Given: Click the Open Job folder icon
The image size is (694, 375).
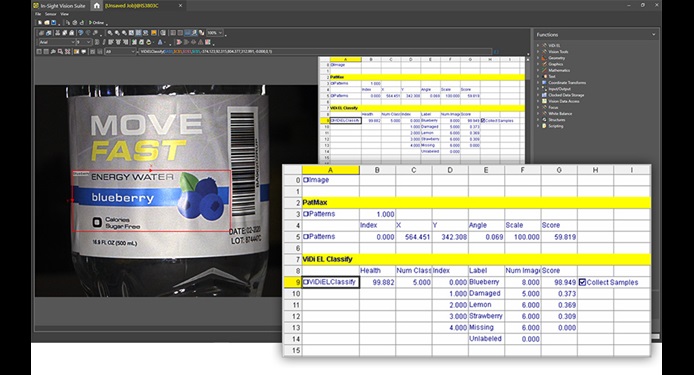Looking at the screenshot, I should [x=46, y=23].
